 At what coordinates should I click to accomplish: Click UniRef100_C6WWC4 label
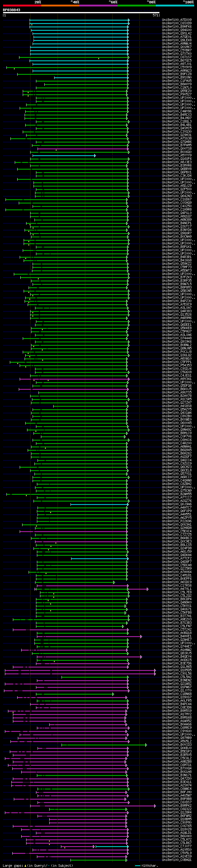tap(177, 789)
